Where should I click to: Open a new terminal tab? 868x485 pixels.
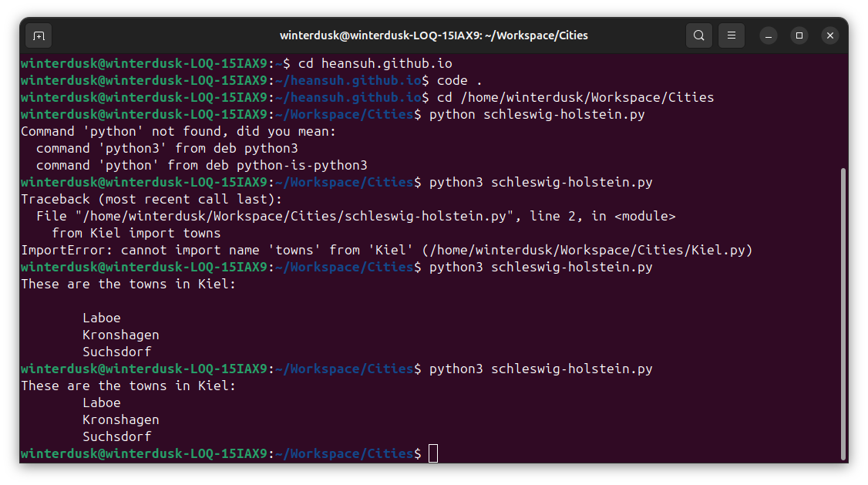[39, 36]
